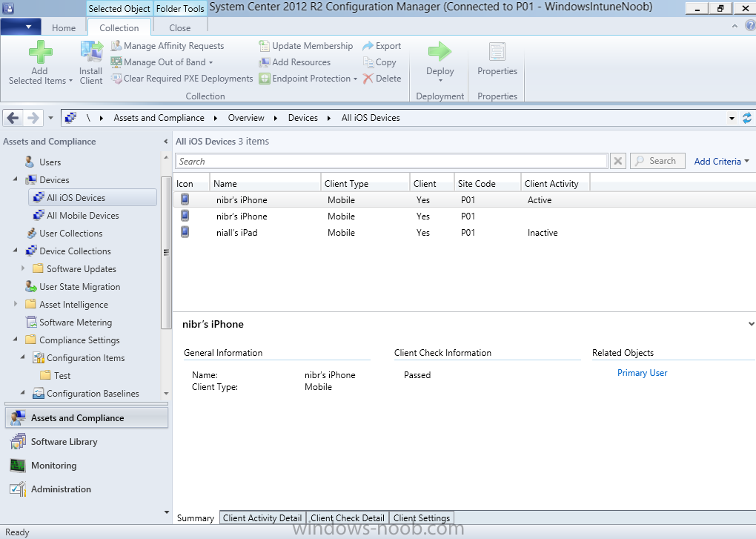The image size is (756, 539).
Task: Collapse the Device Collections tree node
Action: pos(15,251)
